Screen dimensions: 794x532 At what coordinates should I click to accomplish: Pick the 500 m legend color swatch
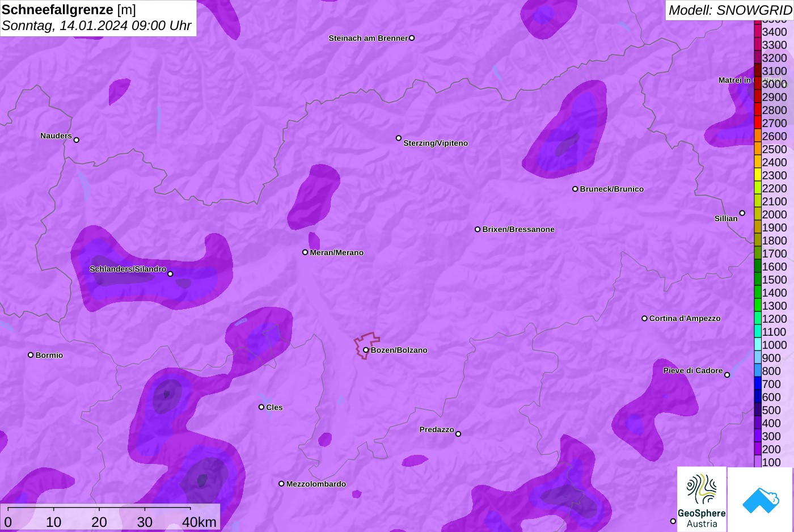pos(758,410)
